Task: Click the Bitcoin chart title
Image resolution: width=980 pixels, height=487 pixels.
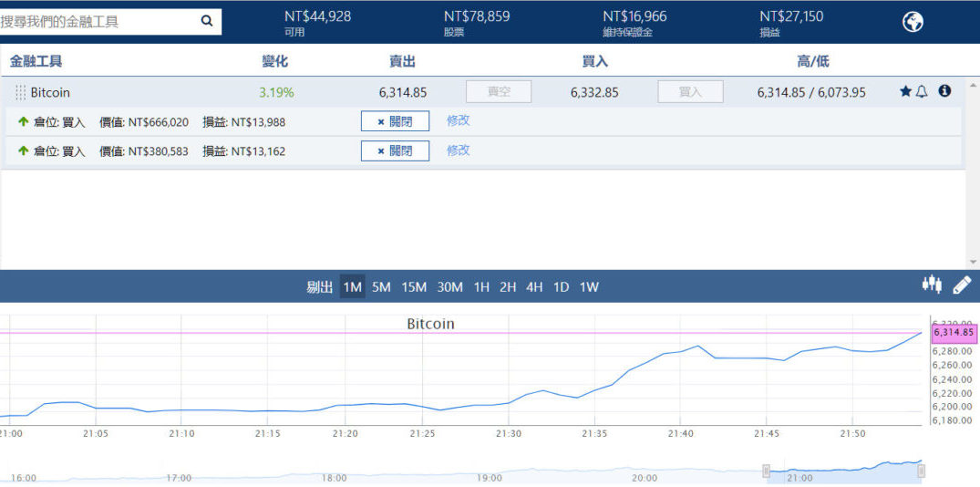Action: 430,324
